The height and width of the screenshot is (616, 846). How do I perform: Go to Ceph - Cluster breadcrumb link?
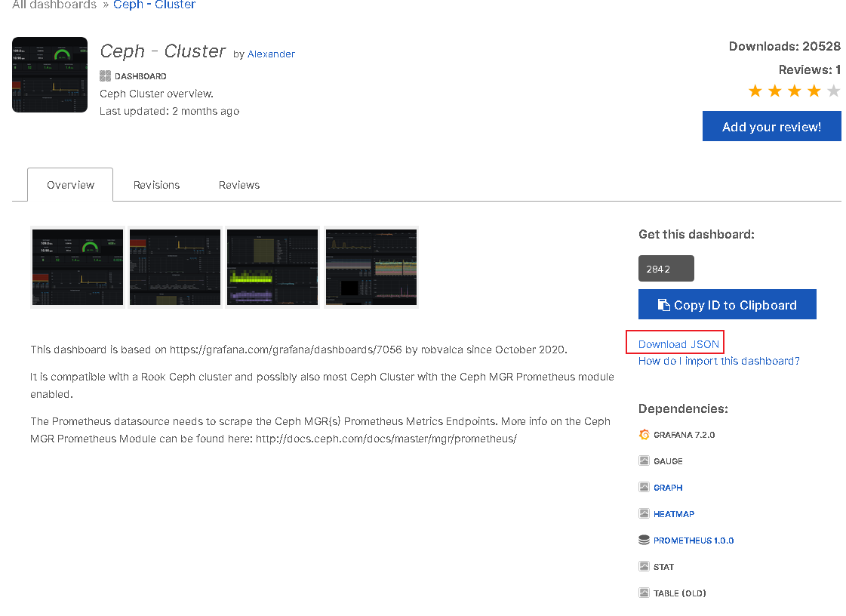[154, 5]
